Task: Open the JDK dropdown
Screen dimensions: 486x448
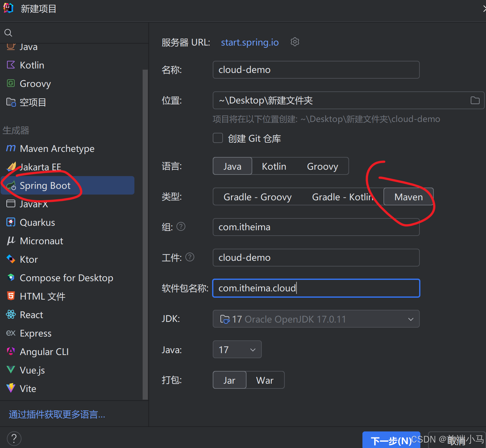Action: (316, 319)
